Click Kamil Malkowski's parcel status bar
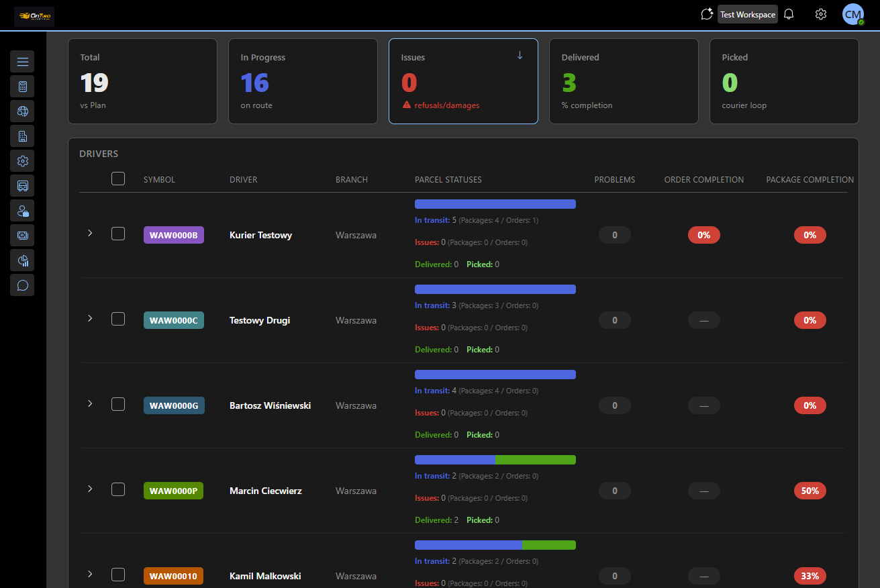Image resolution: width=880 pixels, height=588 pixels. (x=495, y=545)
